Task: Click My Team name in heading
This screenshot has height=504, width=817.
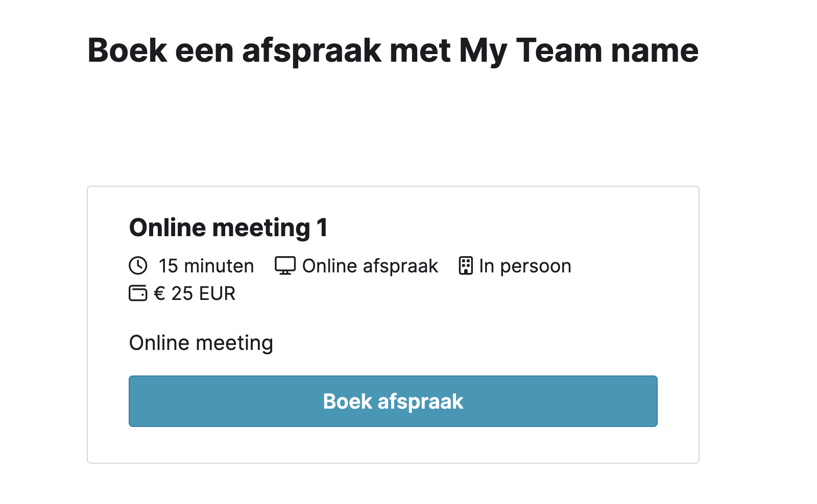Action: click(579, 51)
